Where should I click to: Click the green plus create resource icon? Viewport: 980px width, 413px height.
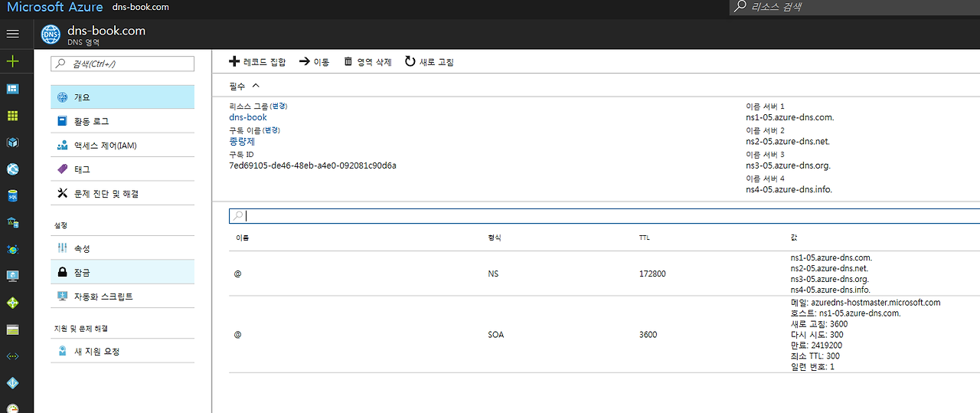coord(12,61)
